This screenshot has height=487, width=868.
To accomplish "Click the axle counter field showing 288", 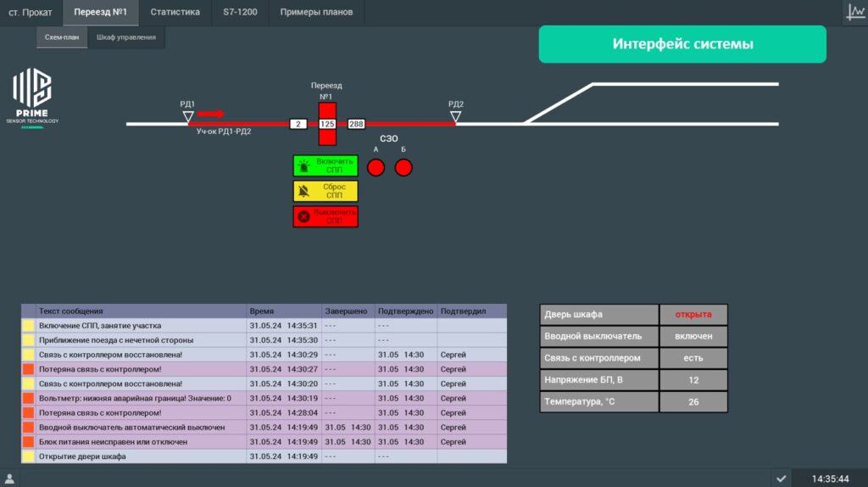I will [x=356, y=124].
